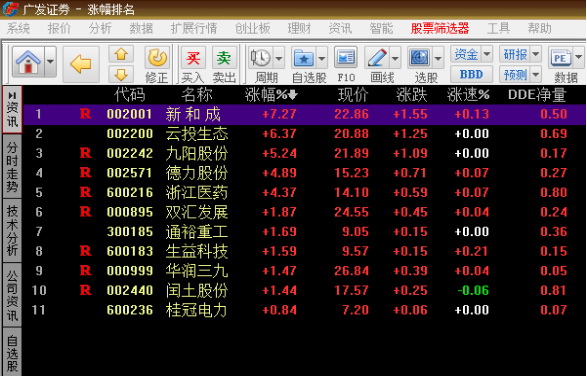Click the R marker on 闰土股份 row

(x=86, y=290)
